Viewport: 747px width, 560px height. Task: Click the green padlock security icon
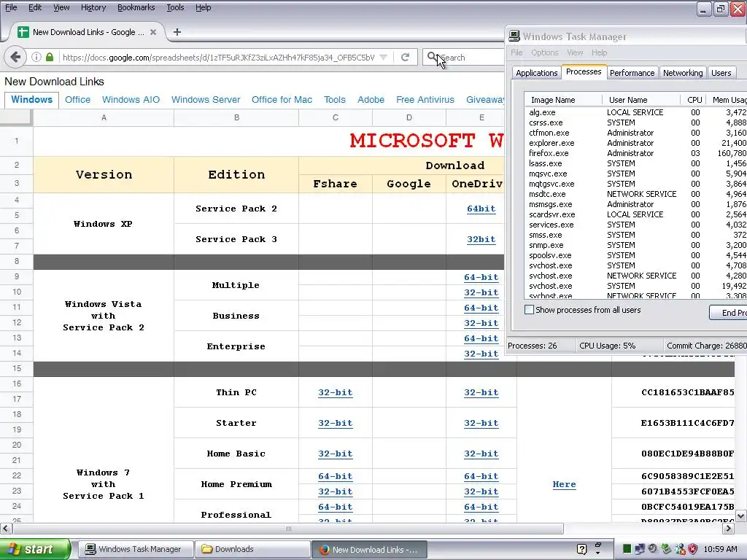[x=50, y=57]
